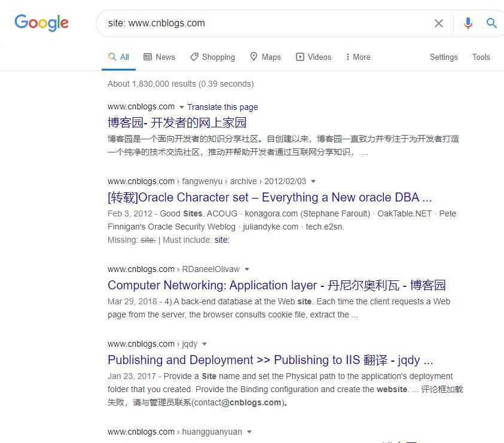Viewport: 504px width, 443px height.
Task: Click the www.cnblogs.com › fangwenyu breadcrumb
Action: (207, 181)
